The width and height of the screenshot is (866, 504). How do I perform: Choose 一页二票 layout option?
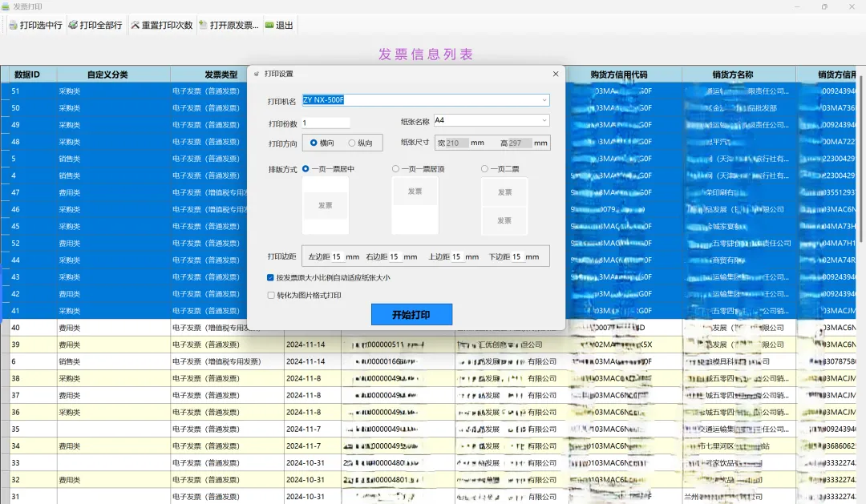(484, 169)
